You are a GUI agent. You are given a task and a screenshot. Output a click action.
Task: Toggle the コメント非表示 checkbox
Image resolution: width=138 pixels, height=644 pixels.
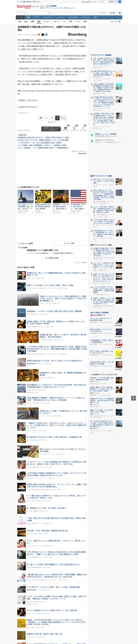pos(75,263)
